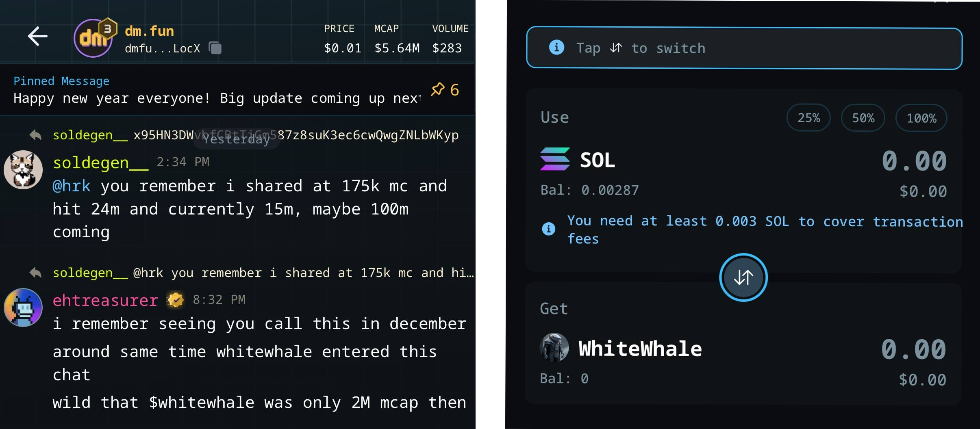980x429 pixels.
Task: Open ehtreasurer's profile avatar
Action: (23, 308)
